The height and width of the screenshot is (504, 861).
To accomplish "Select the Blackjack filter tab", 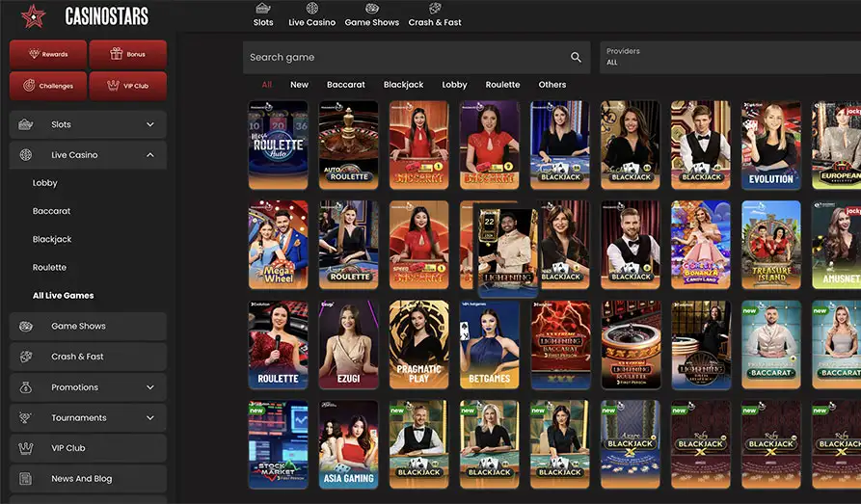I will (x=404, y=85).
